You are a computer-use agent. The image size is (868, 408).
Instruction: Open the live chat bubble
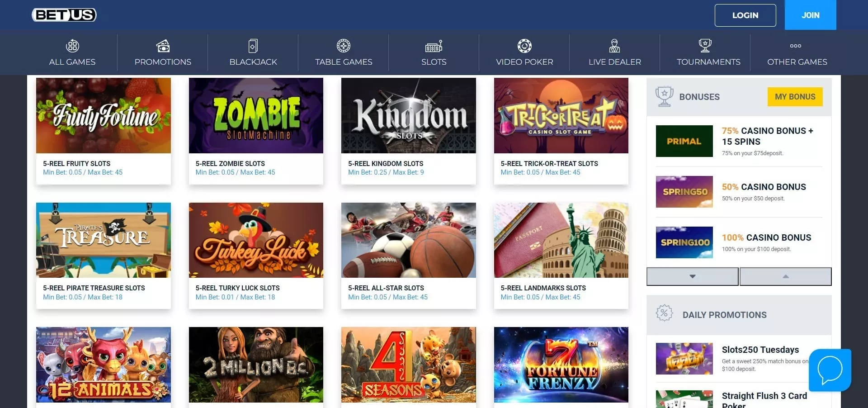click(x=830, y=370)
